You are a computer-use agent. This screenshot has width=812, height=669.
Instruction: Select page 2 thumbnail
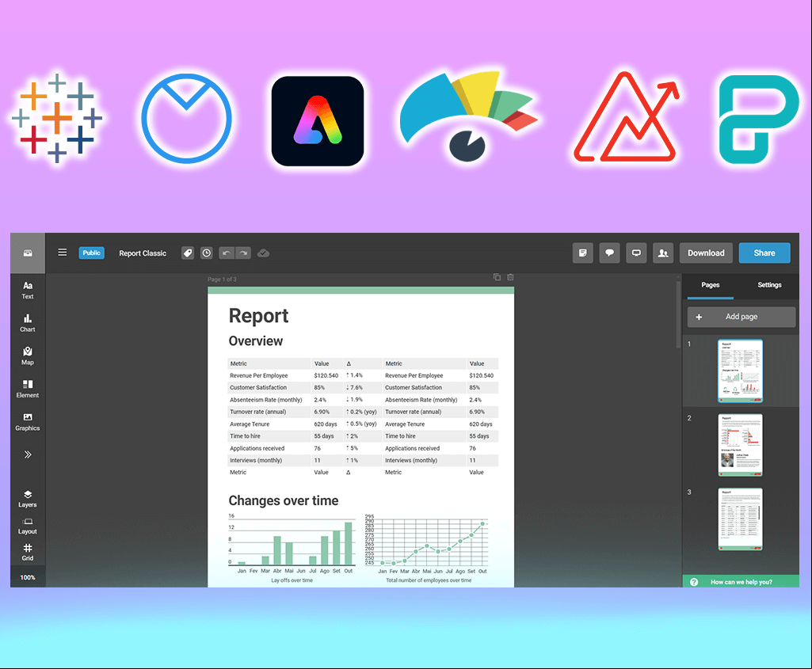point(741,445)
